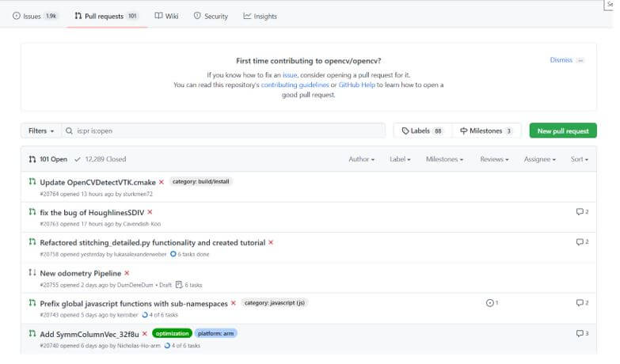Click failed status X beside Update OpenCVDetectVTK.cmake
This screenshot has height=364, width=620.
(162, 182)
